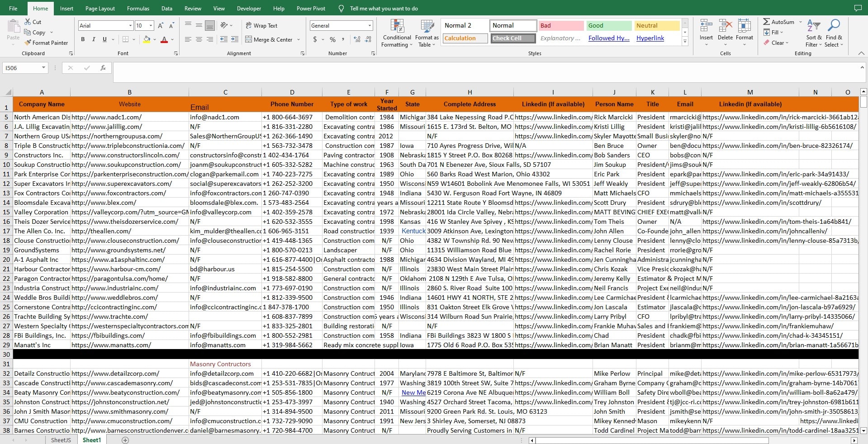Screen dimensions: 868x444
Task: Open the Font name dropdown showing Arial
Action: (x=130, y=26)
